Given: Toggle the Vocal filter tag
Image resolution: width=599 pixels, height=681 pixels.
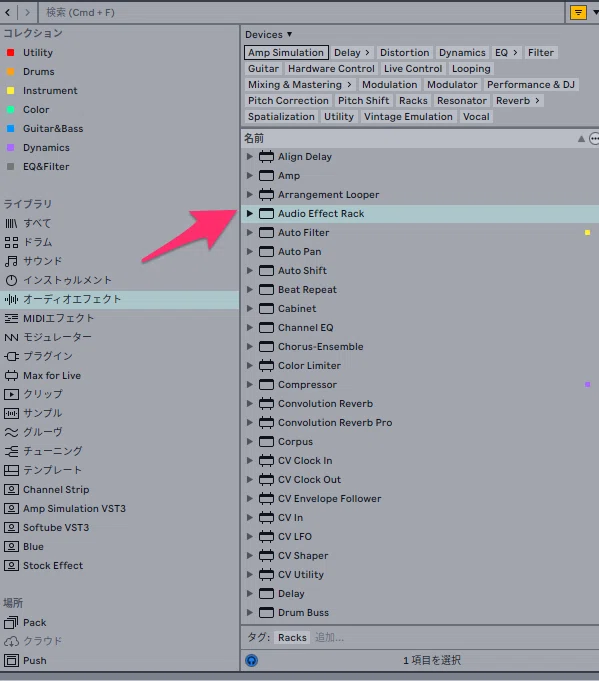Looking at the screenshot, I should point(476,117).
